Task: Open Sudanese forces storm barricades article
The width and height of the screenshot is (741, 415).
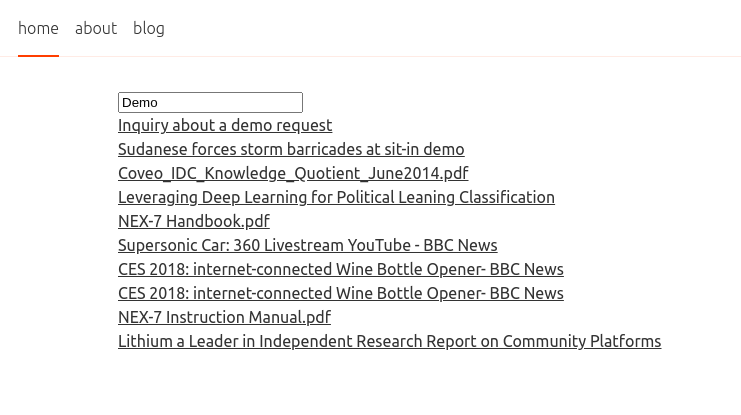Action: point(291,149)
